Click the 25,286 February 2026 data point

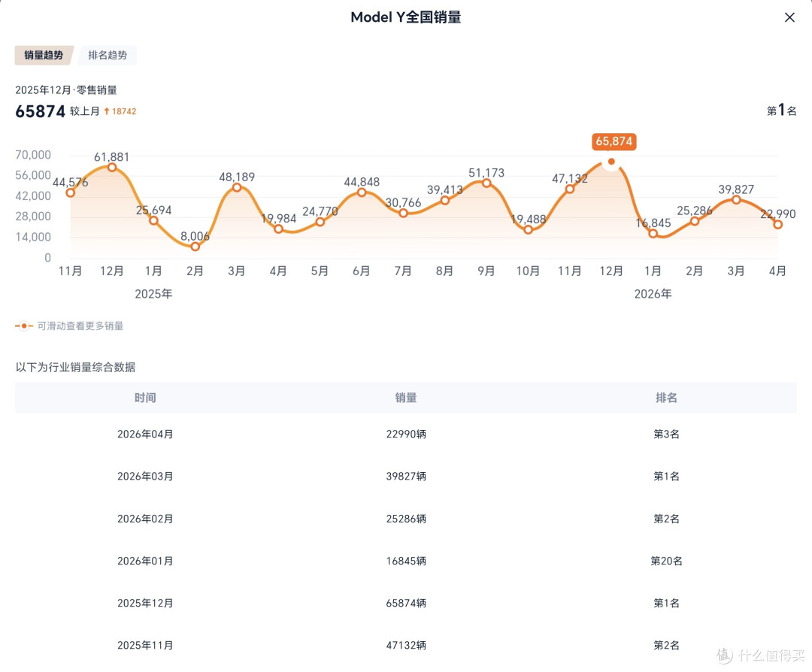[x=695, y=221]
